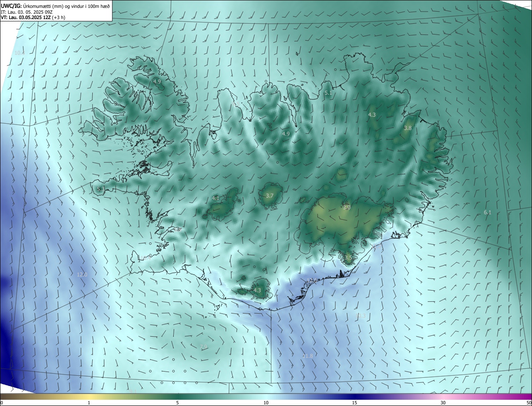Click the 'IT: Lau. 03. 05. 2025 09Z' line

(x=27, y=12)
